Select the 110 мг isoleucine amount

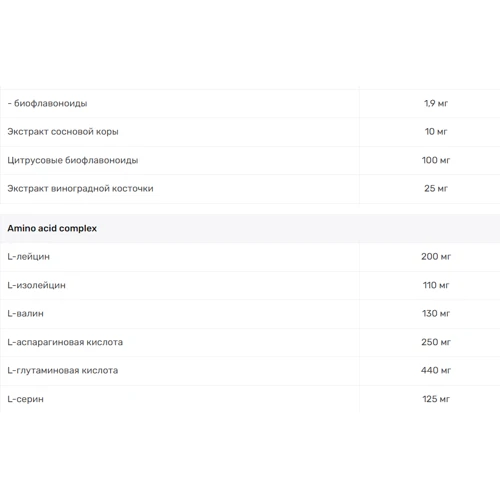click(436, 285)
